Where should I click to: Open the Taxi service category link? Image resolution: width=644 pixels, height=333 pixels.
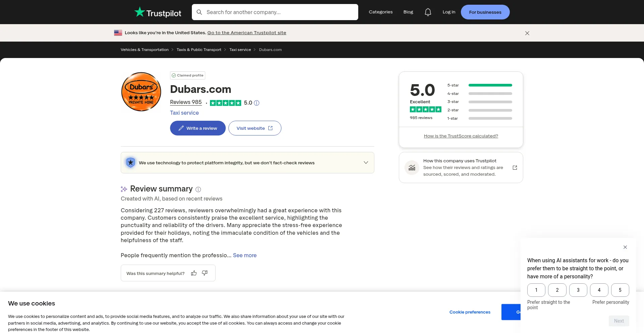click(184, 113)
